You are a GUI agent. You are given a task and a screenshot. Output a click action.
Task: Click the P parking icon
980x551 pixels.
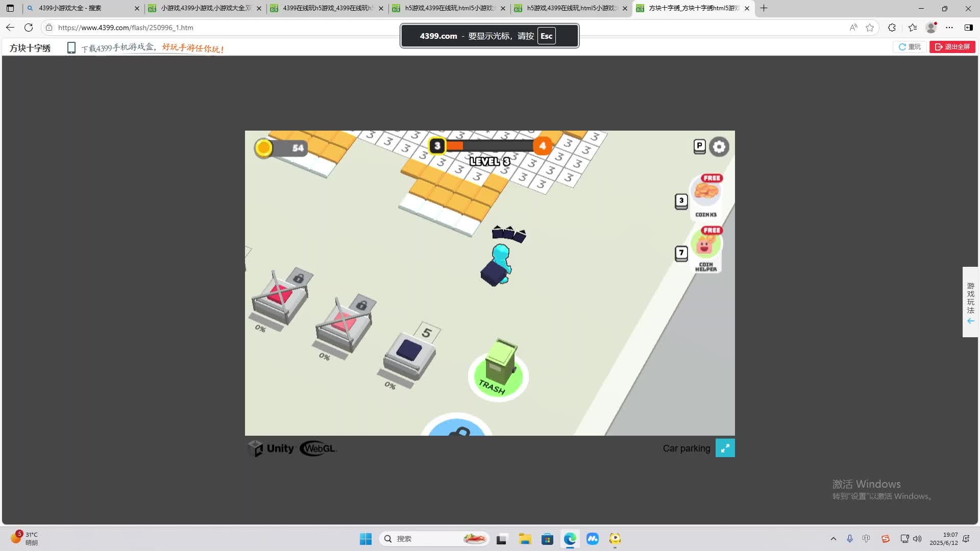pos(699,146)
